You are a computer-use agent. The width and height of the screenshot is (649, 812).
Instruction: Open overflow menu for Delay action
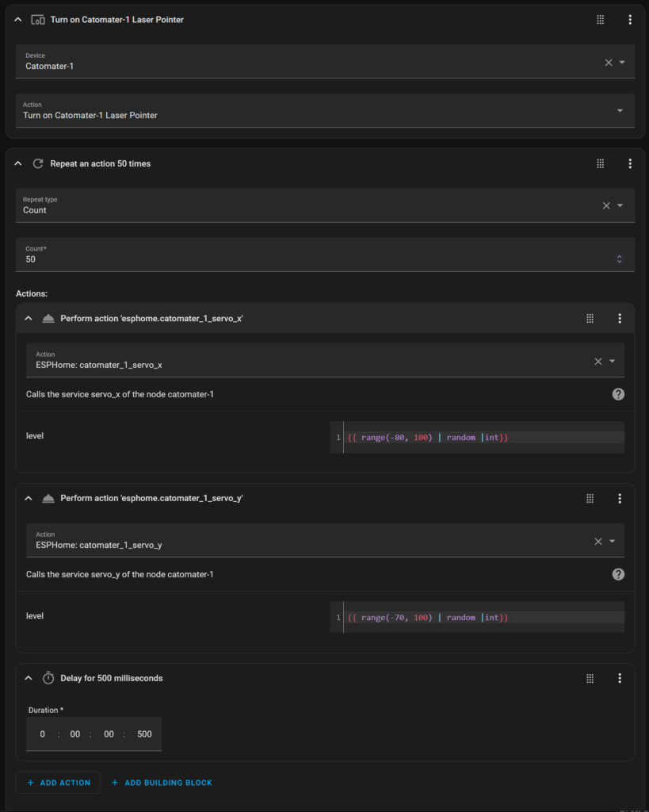click(x=620, y=679)
